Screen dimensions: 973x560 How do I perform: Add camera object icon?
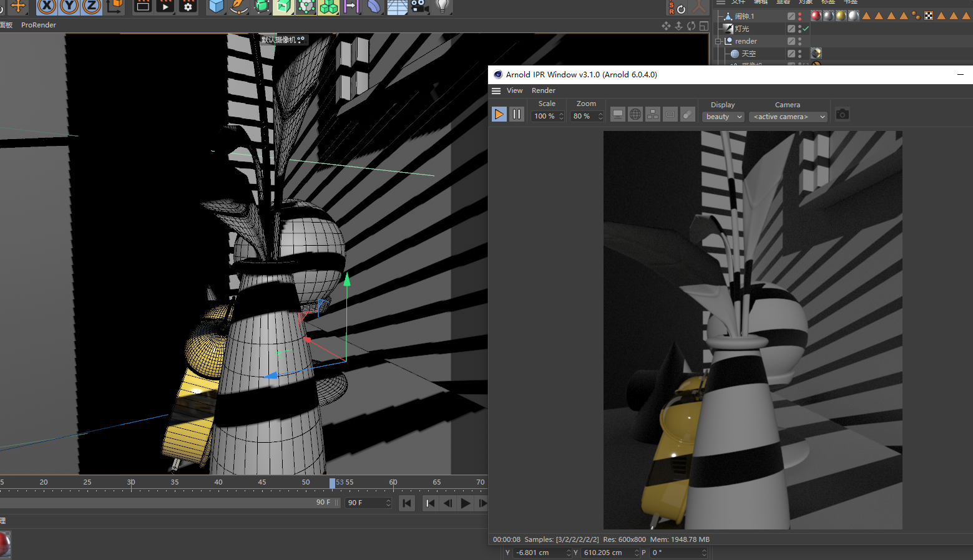pyautogui.click(x=419, y=7)
